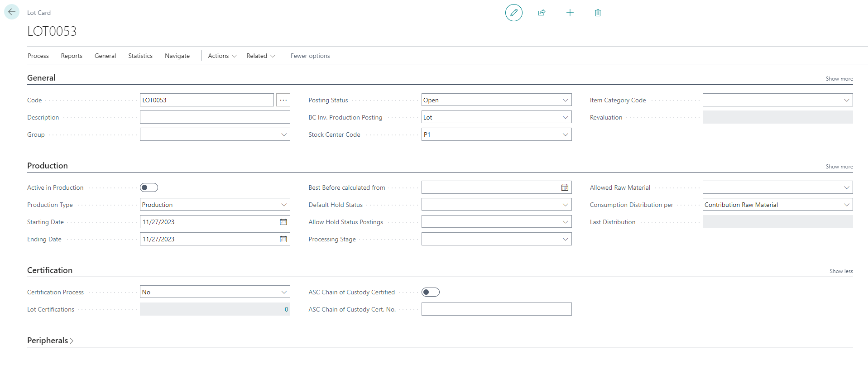Open the Actions menu
This screenshot has width=868, height=384.
222,56
